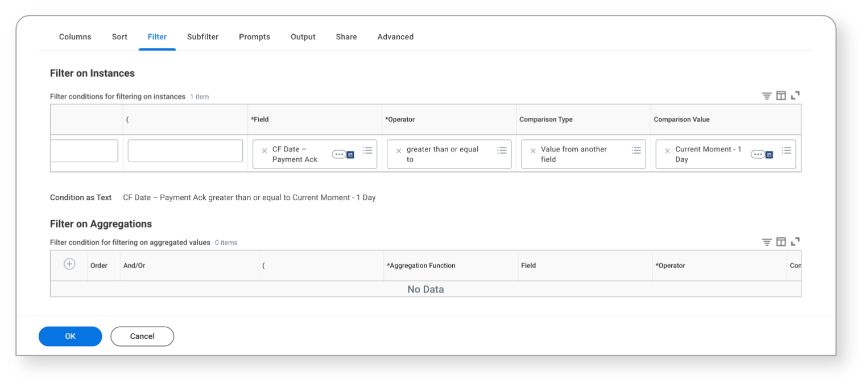Go to the Subfilter tab
The height and width of the screenshot is (387, 868).
[x=203, y=37]
